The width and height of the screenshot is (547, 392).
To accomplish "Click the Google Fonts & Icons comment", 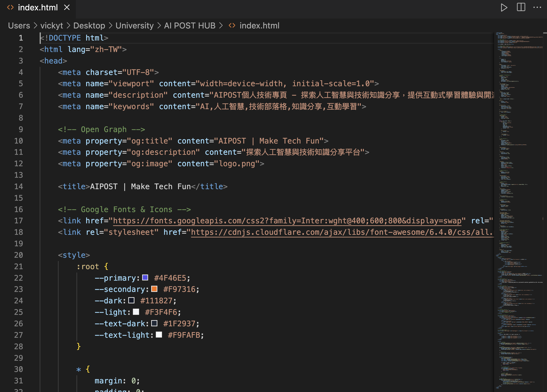I will pos(125,209).
